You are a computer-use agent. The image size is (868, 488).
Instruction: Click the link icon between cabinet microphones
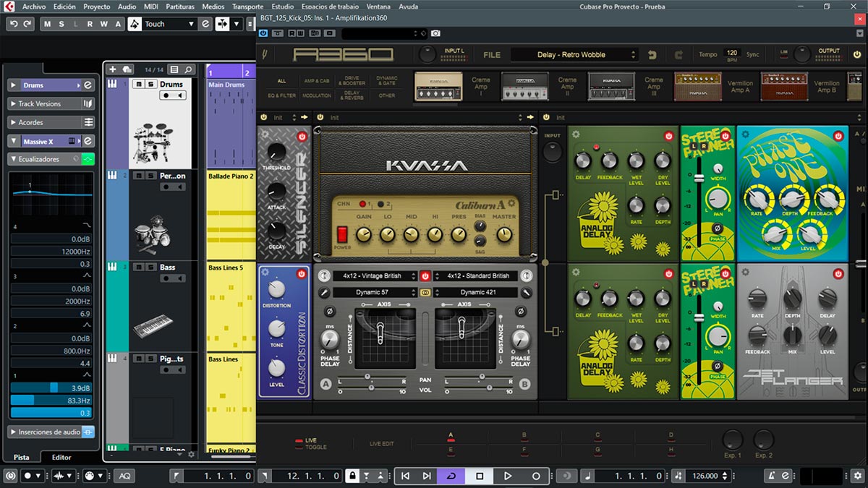[x=426, y=293]
